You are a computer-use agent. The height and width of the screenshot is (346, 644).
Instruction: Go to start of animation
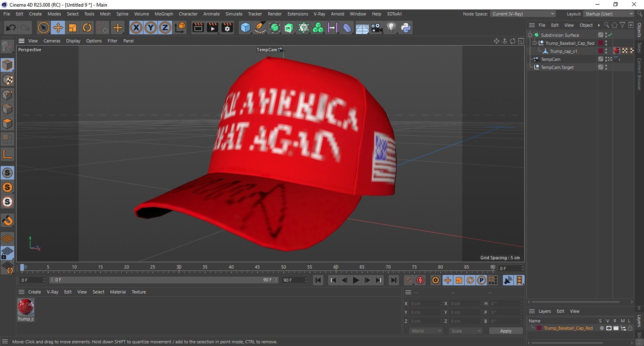click(x=318, y=280)
